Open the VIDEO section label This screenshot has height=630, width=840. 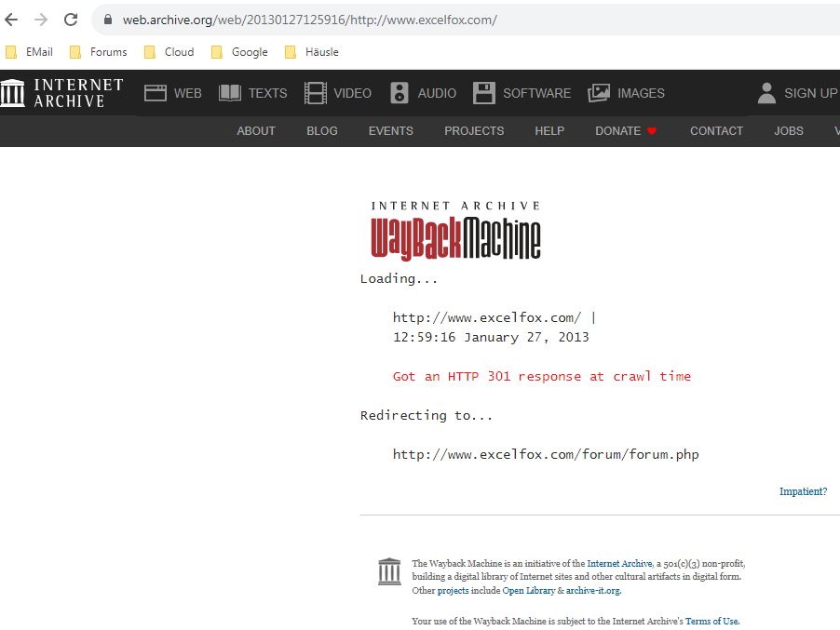tap(353, 93)
